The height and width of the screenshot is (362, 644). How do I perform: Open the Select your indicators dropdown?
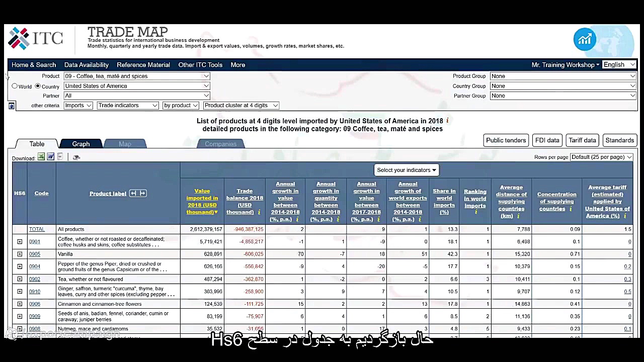tap(407, 170)
